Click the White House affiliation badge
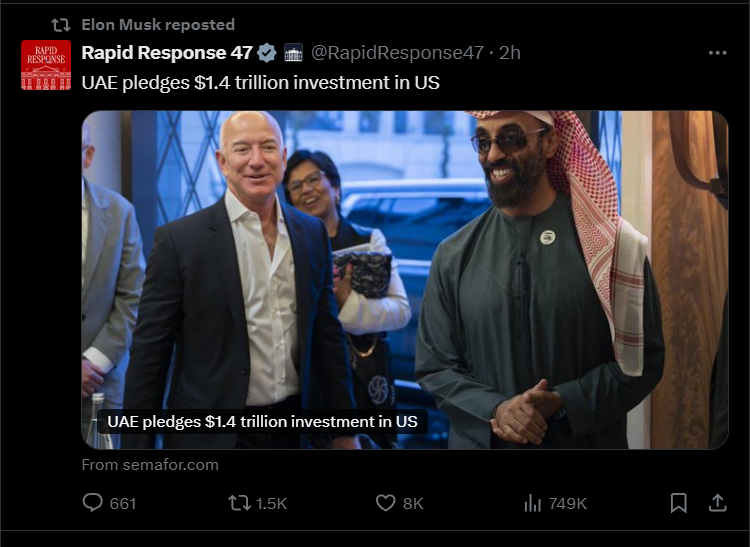The image size is (750, 547). pyautogui.click(x=293, y=53)
